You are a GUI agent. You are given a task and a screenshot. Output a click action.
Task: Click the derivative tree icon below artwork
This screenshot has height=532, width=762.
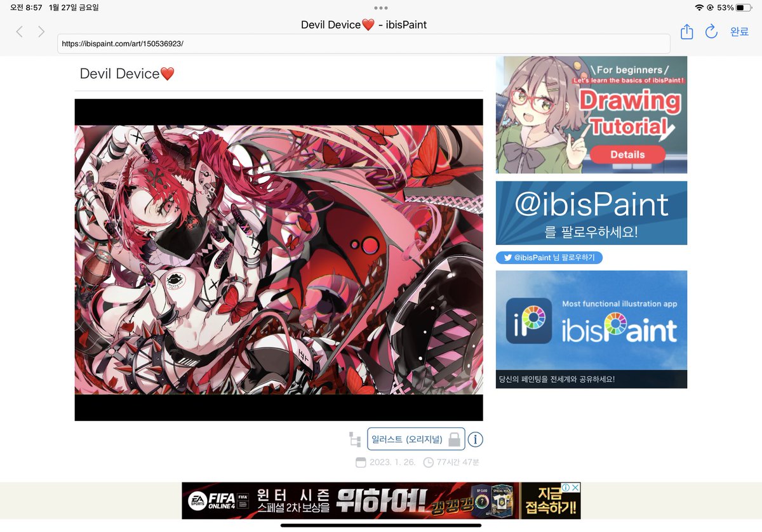pos(355,439)
